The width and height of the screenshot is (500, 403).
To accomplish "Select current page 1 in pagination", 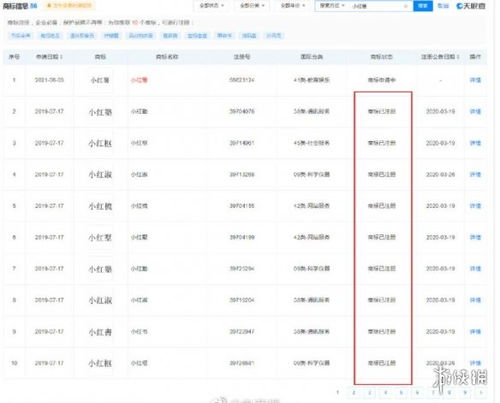I will click(338, 393).
